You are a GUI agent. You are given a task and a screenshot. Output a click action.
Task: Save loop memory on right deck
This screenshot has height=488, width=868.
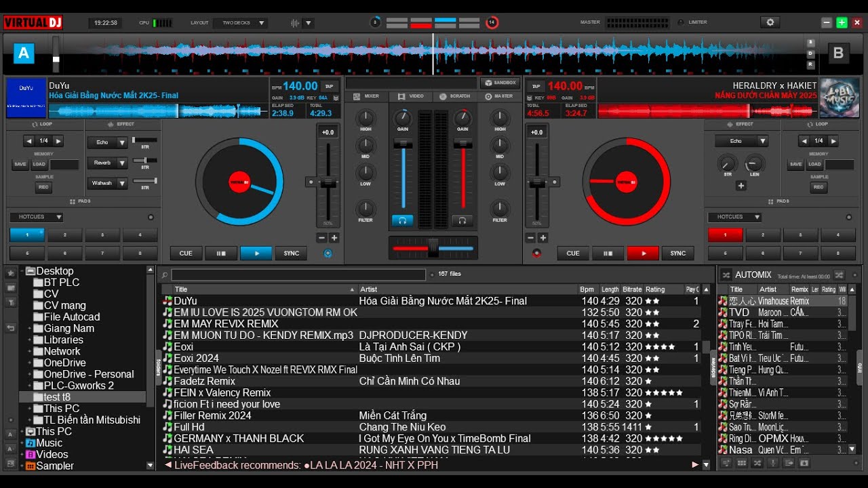click(796, 165)
